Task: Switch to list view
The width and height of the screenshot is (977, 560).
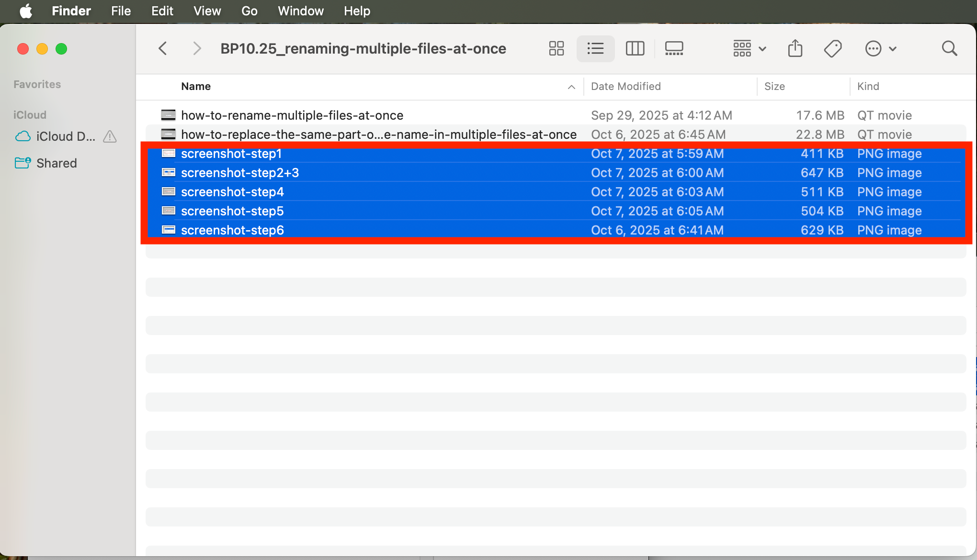Action: point(595,48)
